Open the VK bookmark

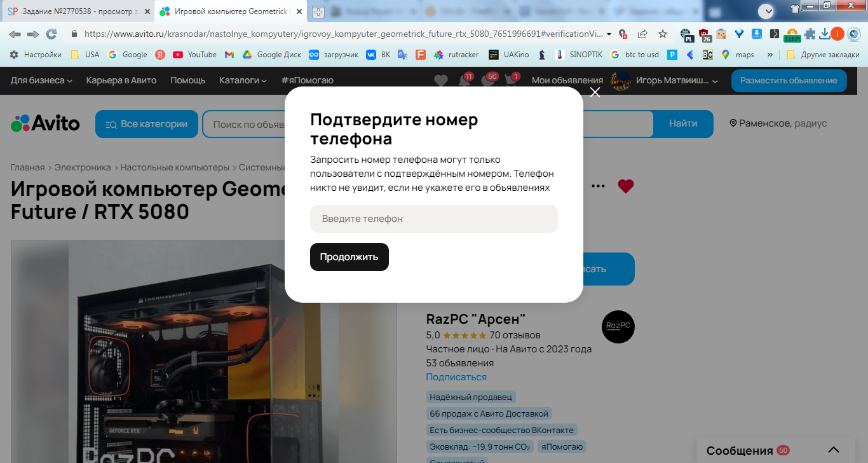click(x=377, y=55)
